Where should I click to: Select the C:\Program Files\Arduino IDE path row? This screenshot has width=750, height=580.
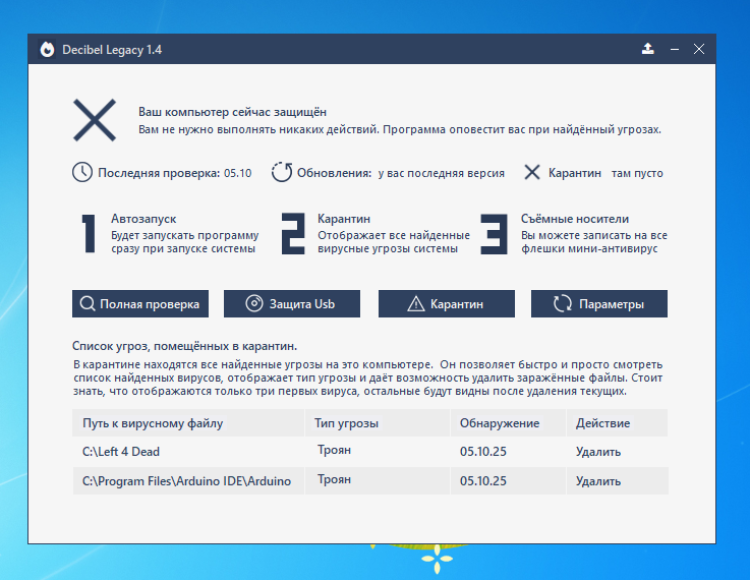(187, 481)
